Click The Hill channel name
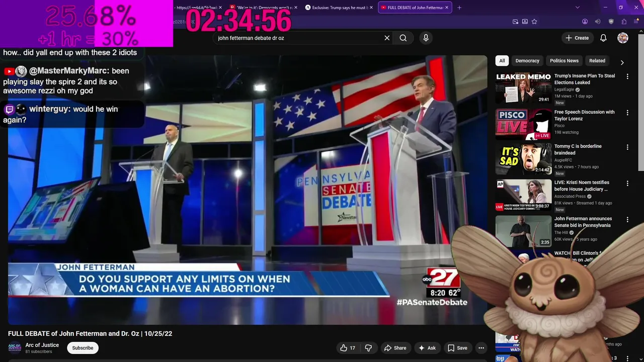Screen dimensions: 644x362 [561, 233]
